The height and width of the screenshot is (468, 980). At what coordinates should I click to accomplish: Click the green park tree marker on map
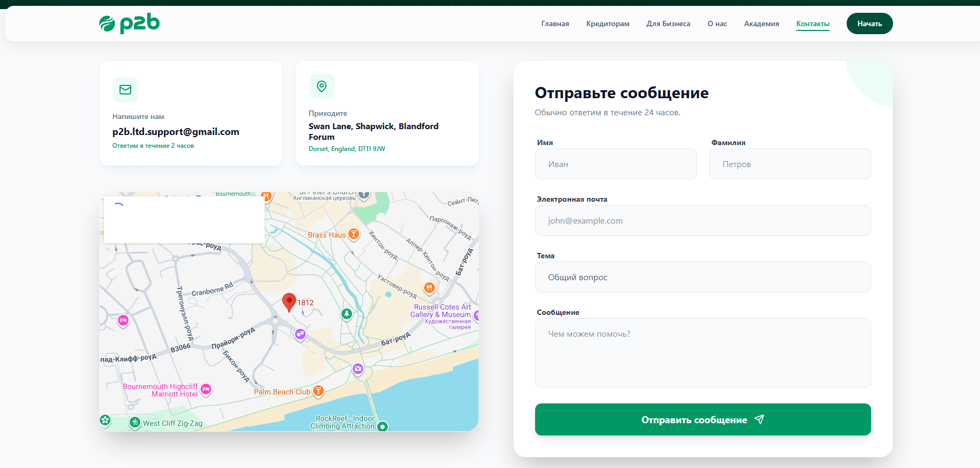pos(347,314)
